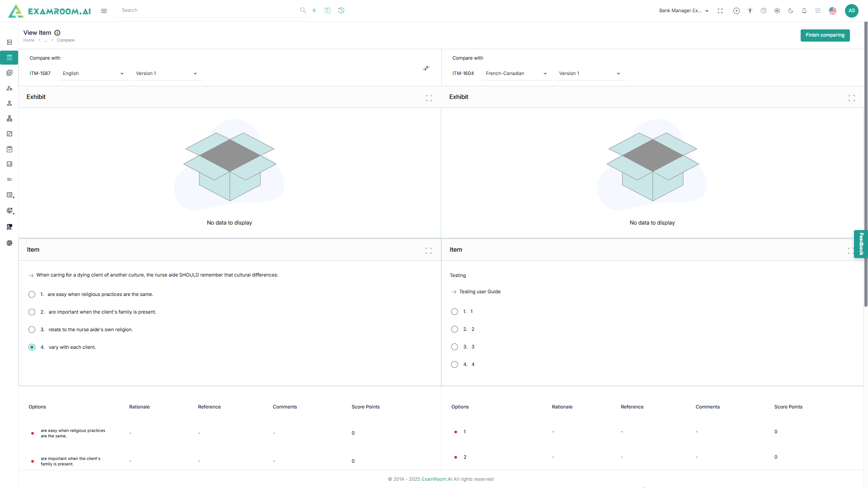Open the history clock icon
The image size is (868, 488).
click(x=341, y=10)
